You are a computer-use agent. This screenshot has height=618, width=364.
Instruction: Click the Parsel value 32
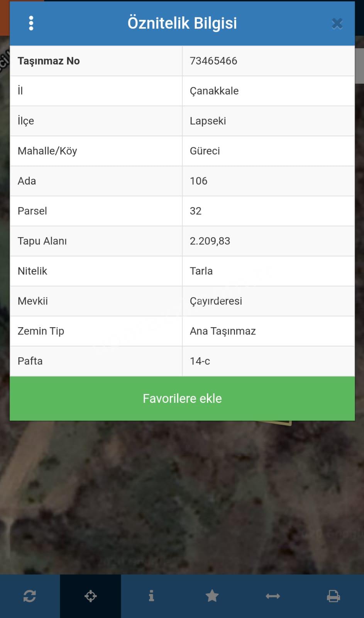195,211
